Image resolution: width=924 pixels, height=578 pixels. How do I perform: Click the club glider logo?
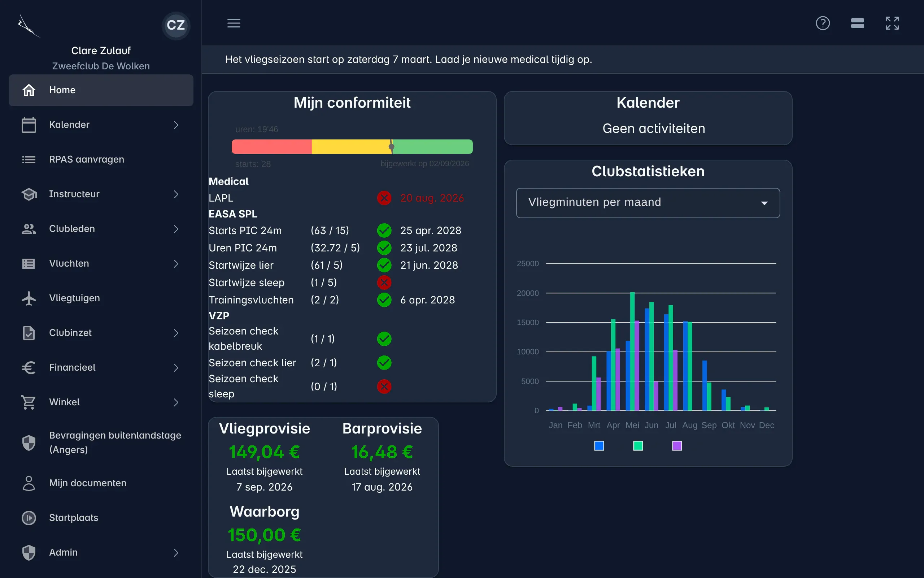coord(29,26)
